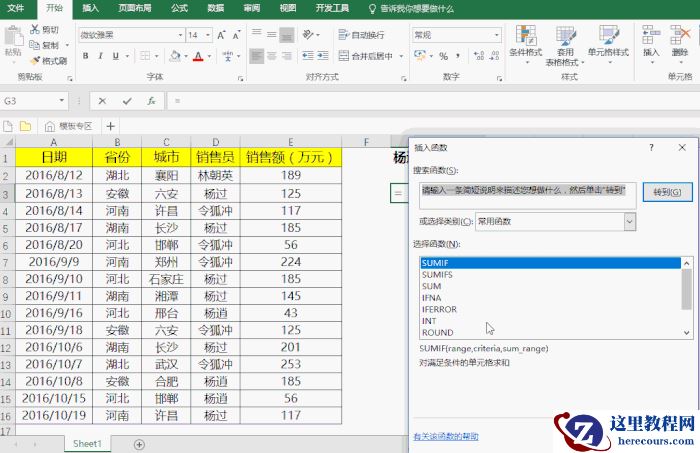The image size is (700, 453).
Task: Toggle Italic formatting
Action: (x=101, y=56)
